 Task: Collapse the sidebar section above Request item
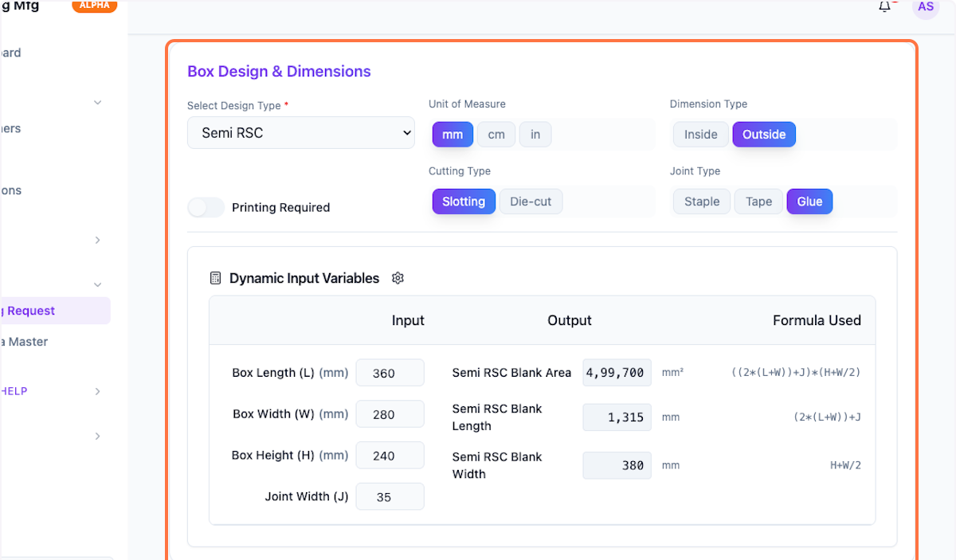click(97, 284)
